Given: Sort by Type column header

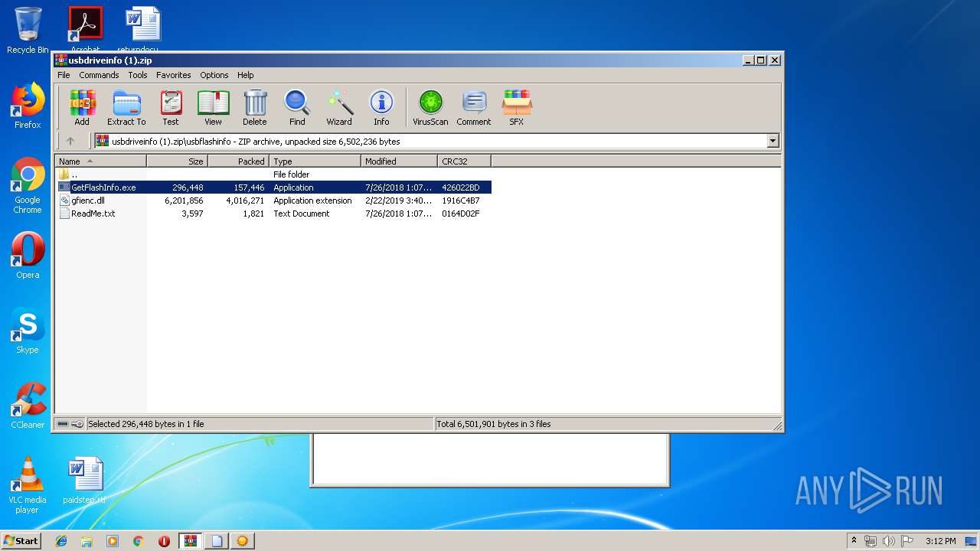Looking at the screenshot, I should point(315,161).
